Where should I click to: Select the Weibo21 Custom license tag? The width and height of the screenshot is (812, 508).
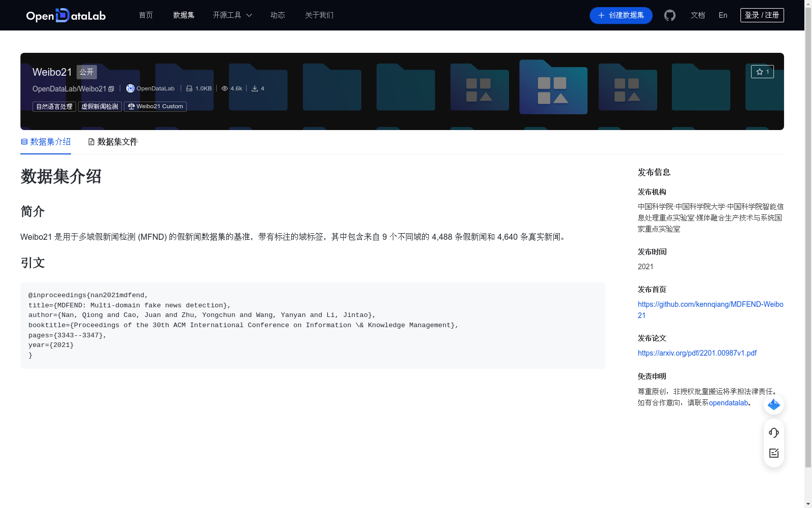click(x=155, y=106)
